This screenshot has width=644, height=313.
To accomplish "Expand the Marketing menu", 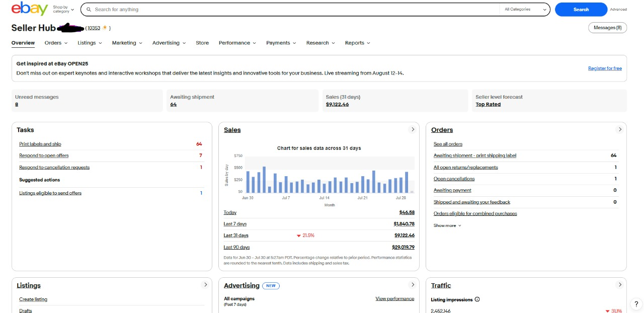I will (127, 43).
